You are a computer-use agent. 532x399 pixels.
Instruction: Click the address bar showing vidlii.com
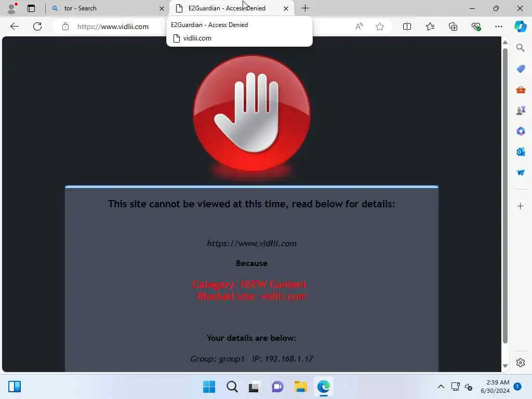[x=113, y=26]
